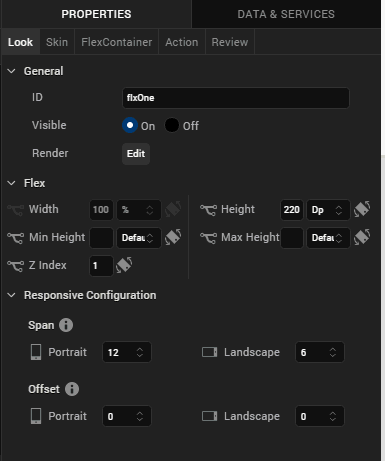
Task: Click the fork icon beside Min Height
Action: (15, 238)
